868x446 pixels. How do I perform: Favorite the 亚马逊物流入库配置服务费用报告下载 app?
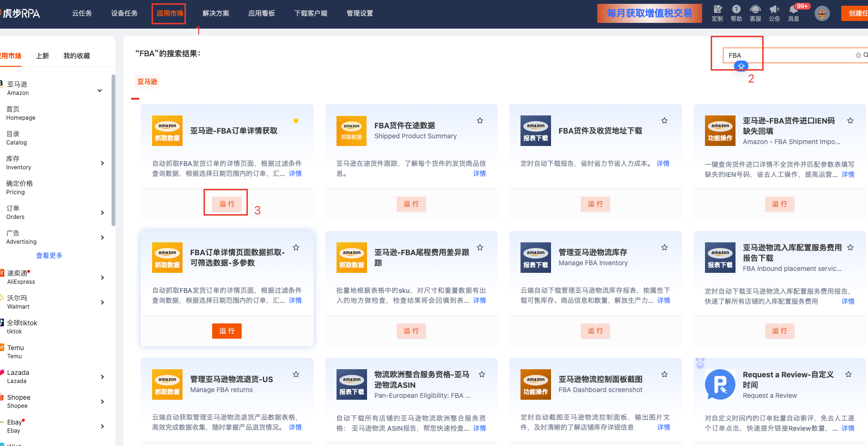point(850,248)
